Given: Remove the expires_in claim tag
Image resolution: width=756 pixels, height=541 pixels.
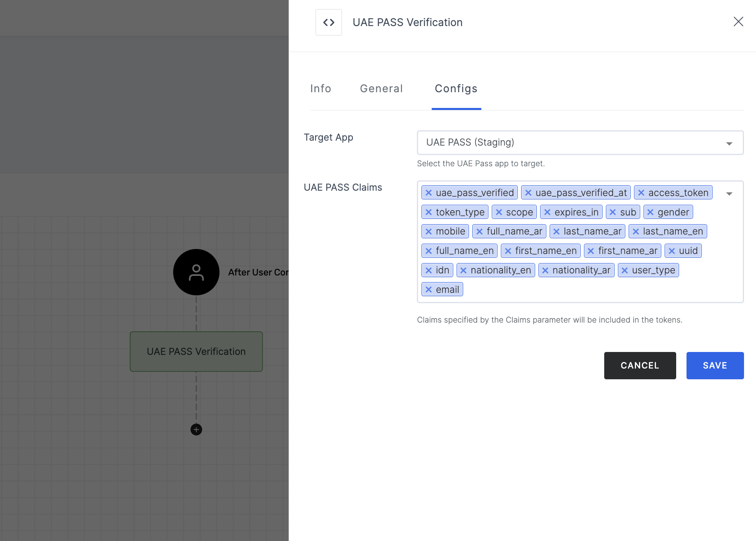Looking at the screenshot, I should click(x=548, y=212).
